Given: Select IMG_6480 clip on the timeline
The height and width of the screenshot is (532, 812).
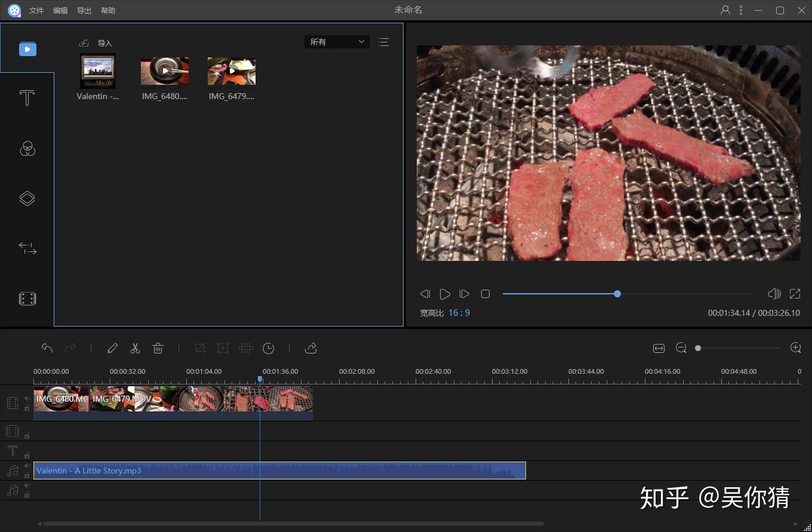Looking at the screenshot, I should [x=61, y=403].
